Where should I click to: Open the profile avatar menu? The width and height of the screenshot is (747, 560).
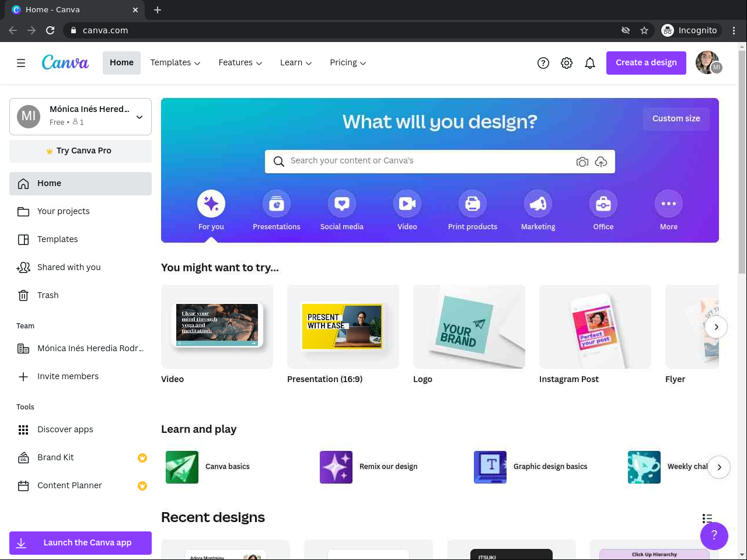coord(708,63)
